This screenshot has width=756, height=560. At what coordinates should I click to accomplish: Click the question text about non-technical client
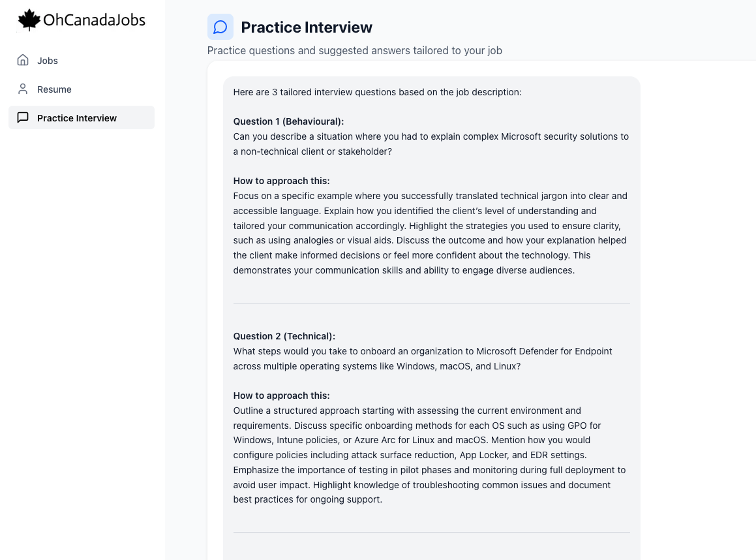click(x=431, y=144)
